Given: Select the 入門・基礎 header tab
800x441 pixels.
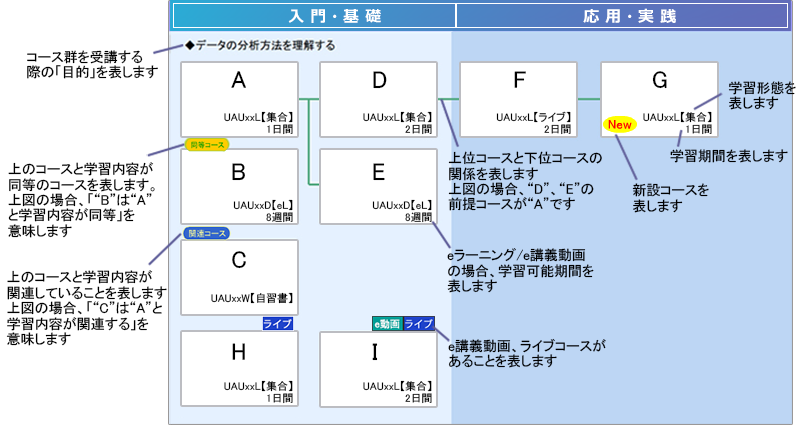Looking at the screenshot, I should point(314,16).
